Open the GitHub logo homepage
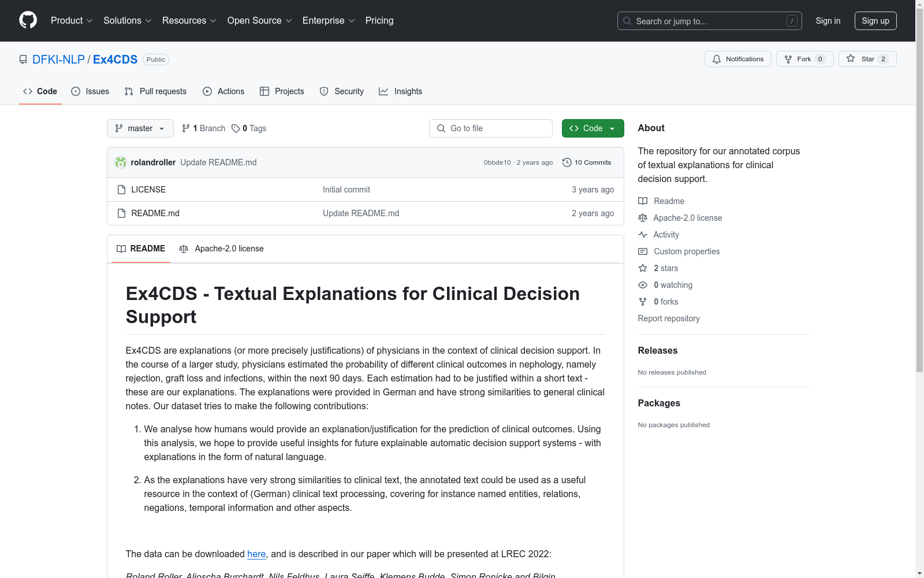 28,20
